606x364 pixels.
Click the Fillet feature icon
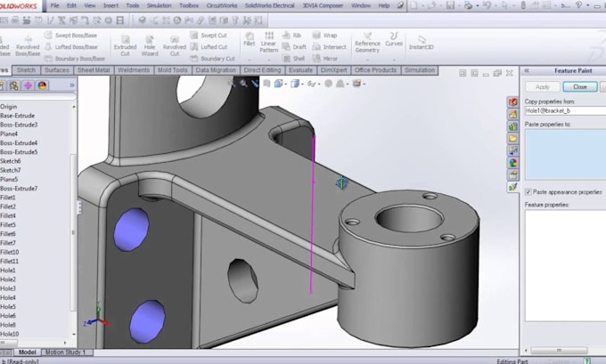(x=250, y=39)
